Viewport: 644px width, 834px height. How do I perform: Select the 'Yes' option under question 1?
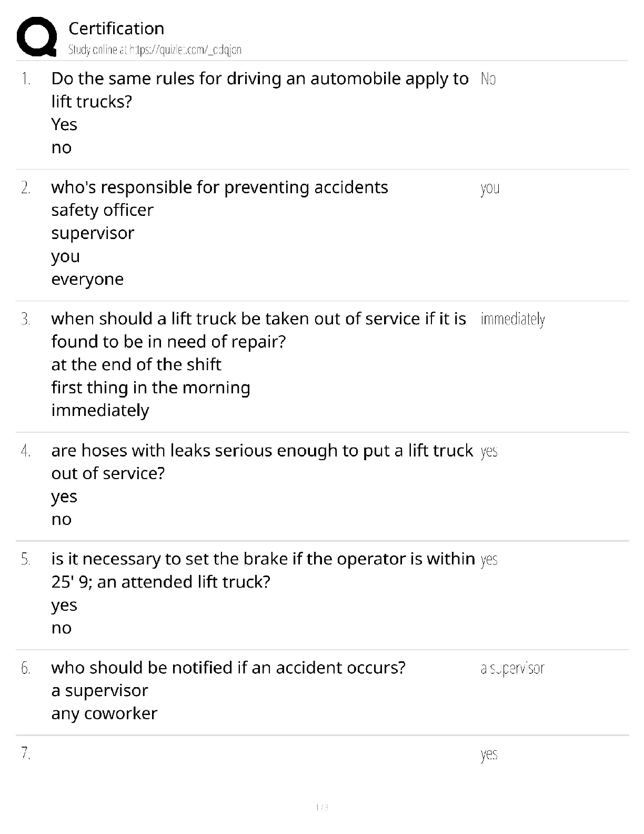coord(64,124)
